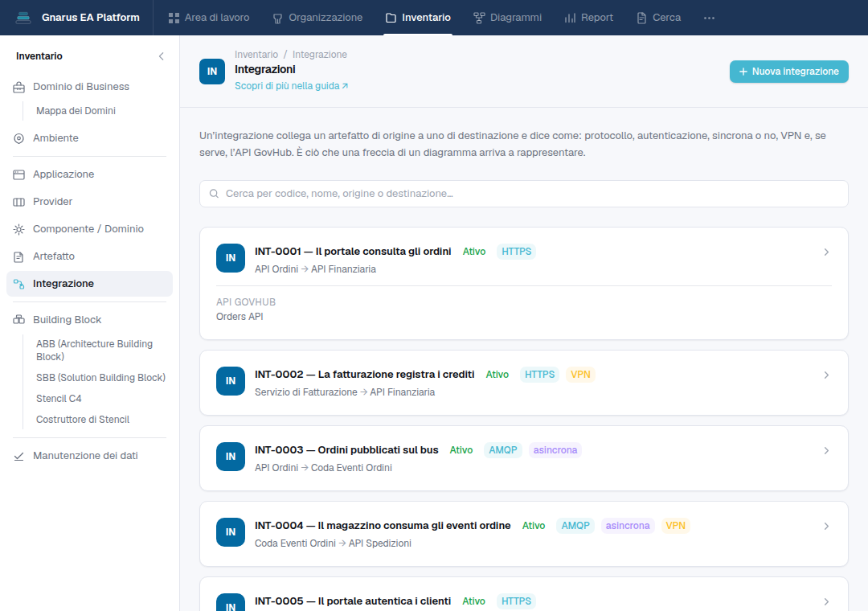Click the Gnarus EA Platform logo icon
868x611 pixels.
coord(23,18)
